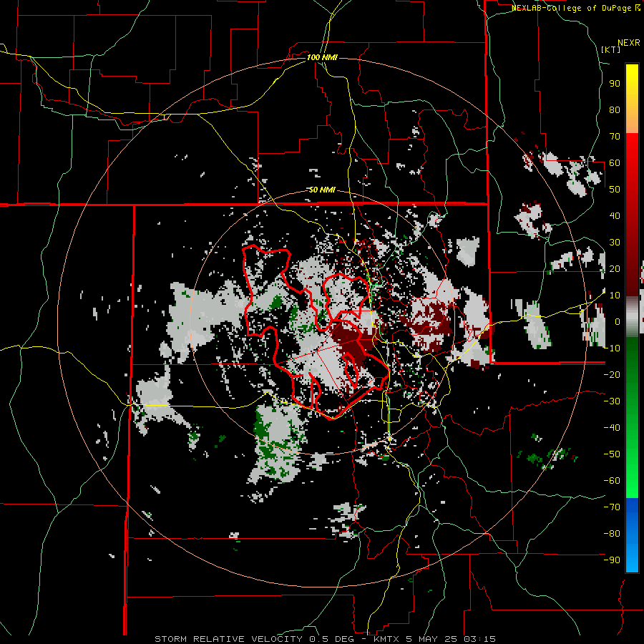Click the "[KT]" units label
644x644 pixels.
tap(611, 49)
